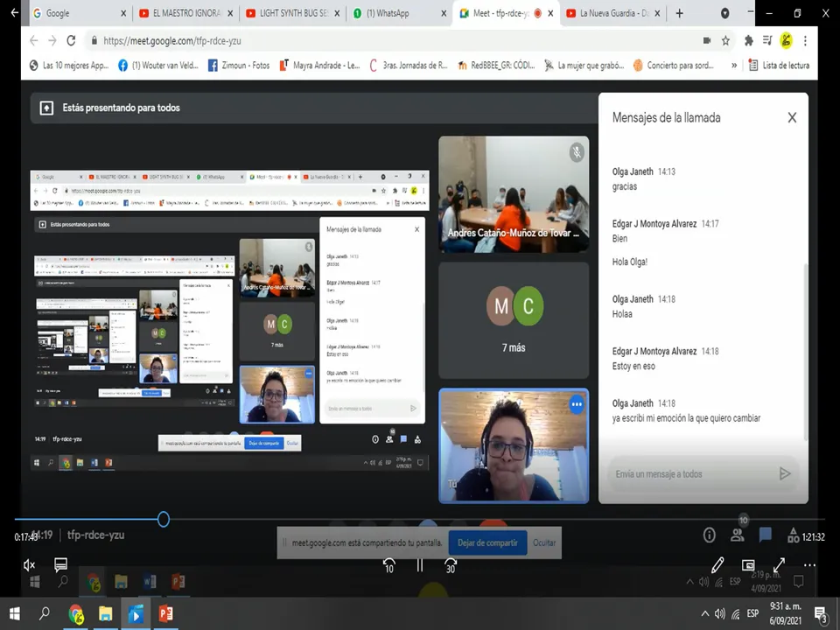The height and width of the screenshot is (630, 840).
Task: Open the pencil edit tool in player
Action: coord(717,564)
